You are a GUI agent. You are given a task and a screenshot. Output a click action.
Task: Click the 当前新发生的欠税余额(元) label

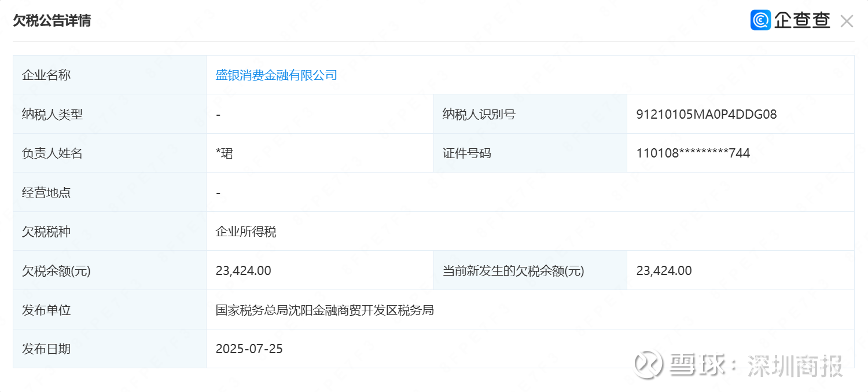tap(513, 271)
